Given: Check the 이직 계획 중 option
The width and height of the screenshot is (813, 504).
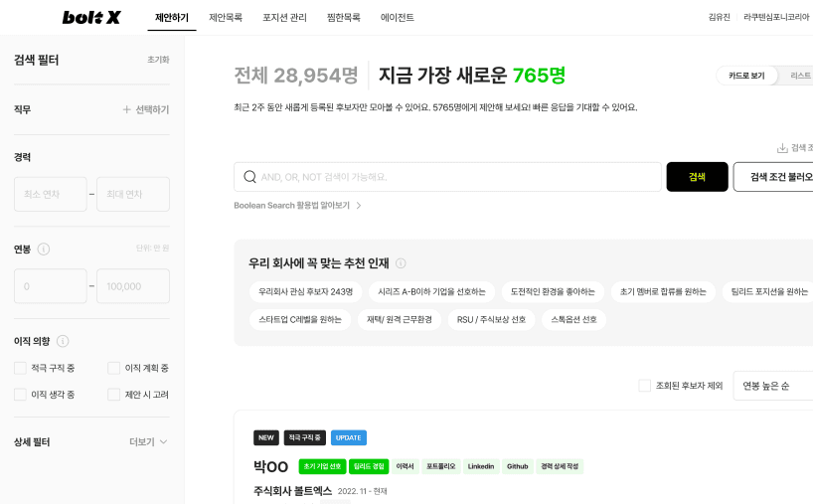Looking at the screenshot, I should tap(113, 368).
